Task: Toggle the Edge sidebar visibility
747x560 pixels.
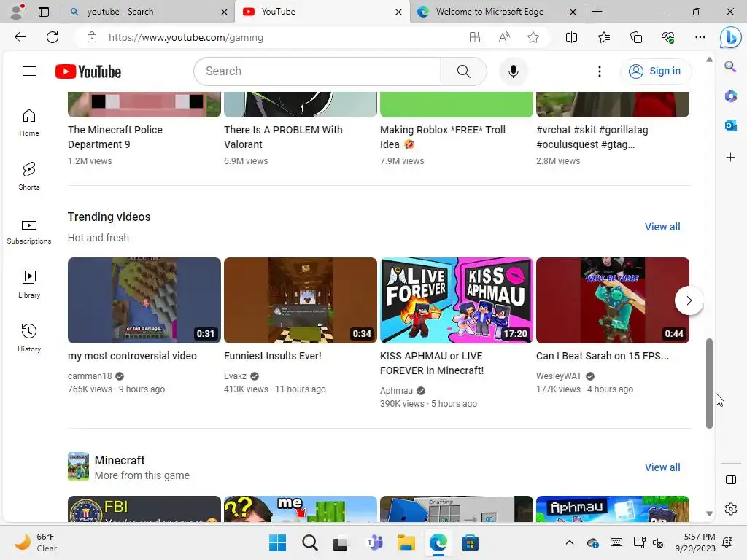Action: tap(730, 480)
